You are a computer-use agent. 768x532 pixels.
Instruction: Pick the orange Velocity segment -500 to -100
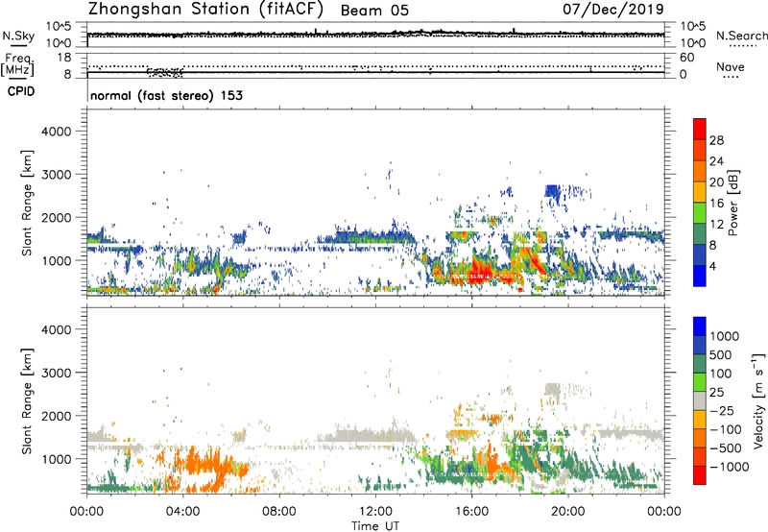700,438
